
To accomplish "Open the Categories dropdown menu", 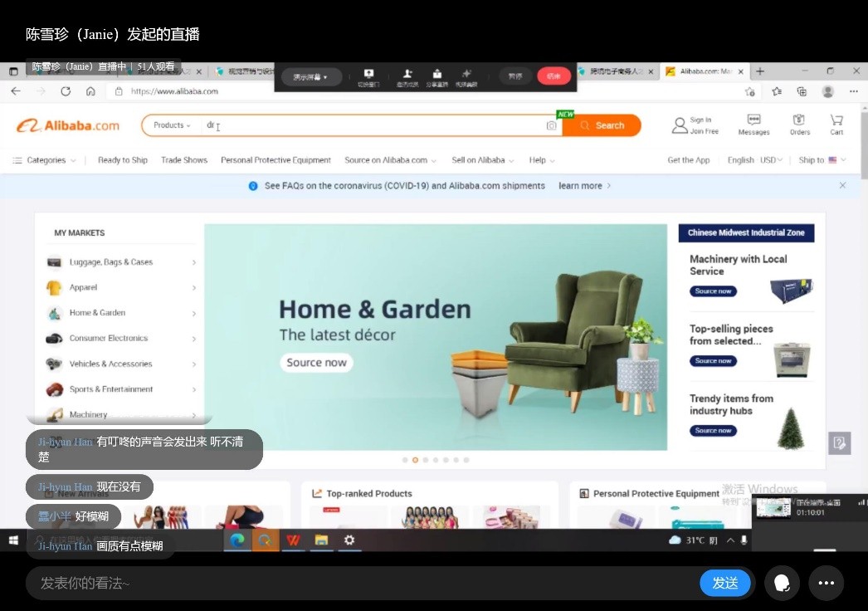I will coord(45,160).
